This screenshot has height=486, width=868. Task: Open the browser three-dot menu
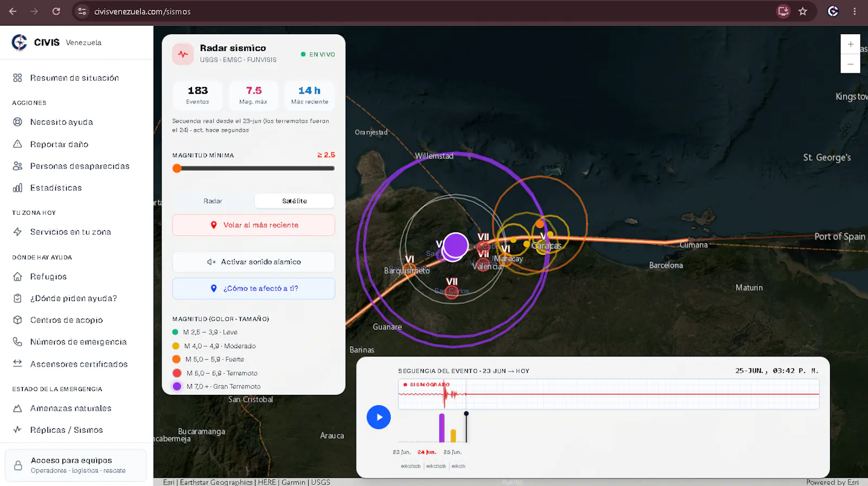coord(854,11)
